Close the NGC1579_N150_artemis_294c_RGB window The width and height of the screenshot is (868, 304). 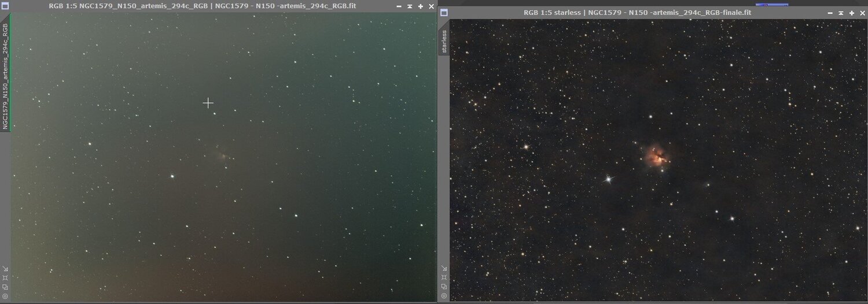[x=431, y=6]
